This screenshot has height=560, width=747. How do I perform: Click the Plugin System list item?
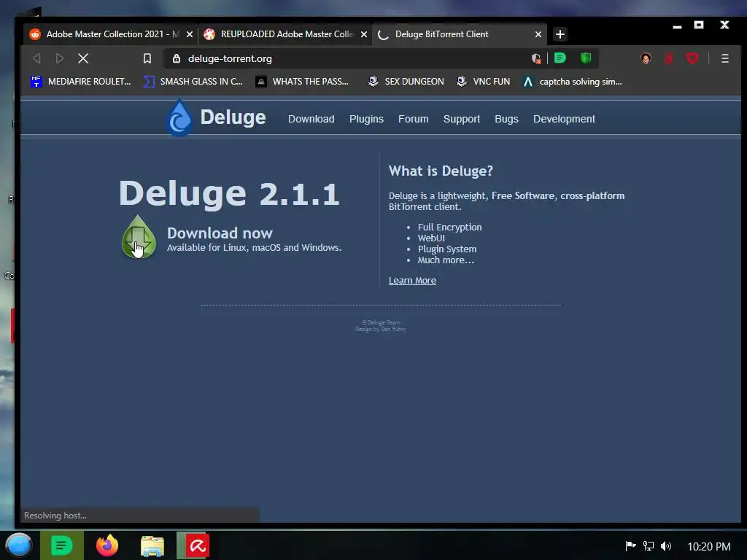(447, 249)
